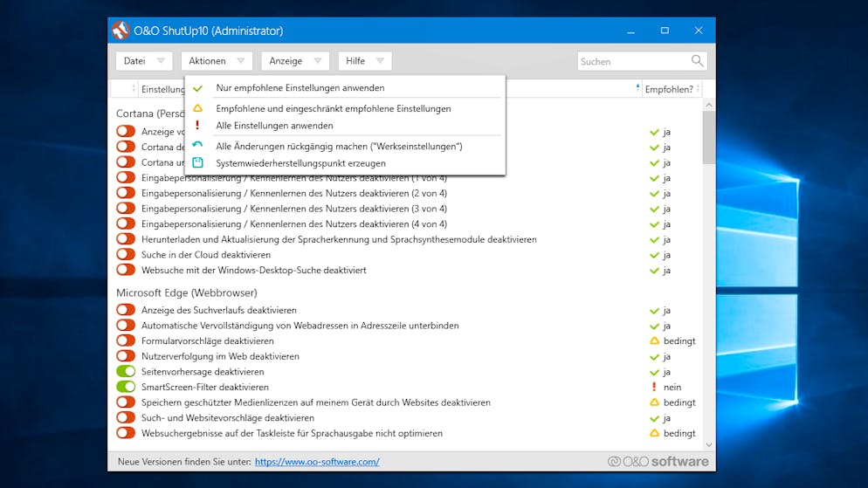
Task: Enable Eingabepersonalisierung (2 von 4) switch
Action: pyautogui.click(x=126, y=193)
